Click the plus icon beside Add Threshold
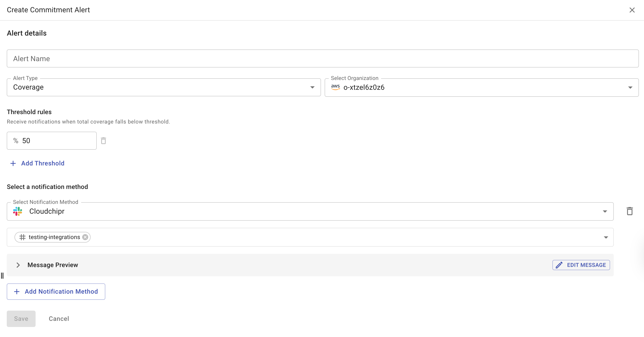 pyautogui.click(x=13, y=163)
